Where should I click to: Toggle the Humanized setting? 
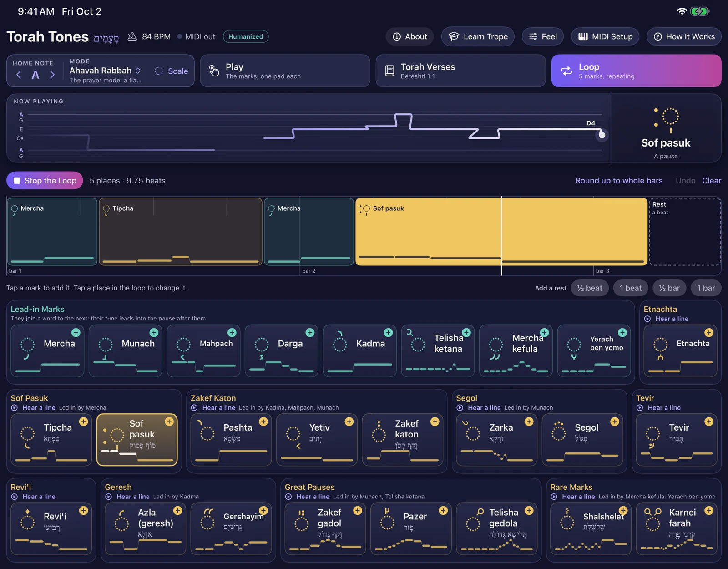[x=246, y=36]
